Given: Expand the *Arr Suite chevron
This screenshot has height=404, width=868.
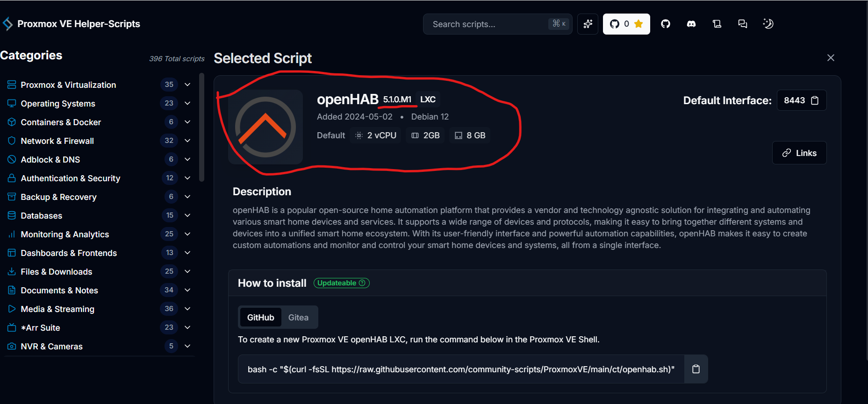Looking at the screenshot, I should pyautogui.click(x=187, y=327).
